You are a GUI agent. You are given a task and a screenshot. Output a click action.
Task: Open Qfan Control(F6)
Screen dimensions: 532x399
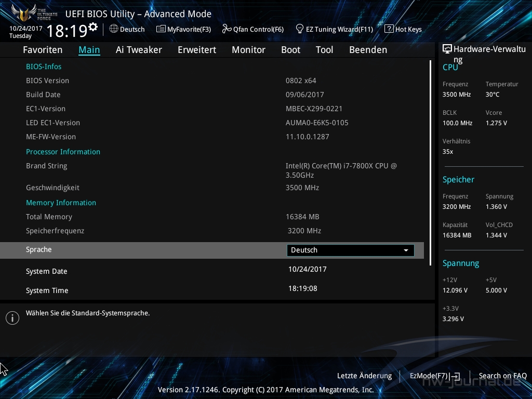pyautogui.click(x=253, y=29)
